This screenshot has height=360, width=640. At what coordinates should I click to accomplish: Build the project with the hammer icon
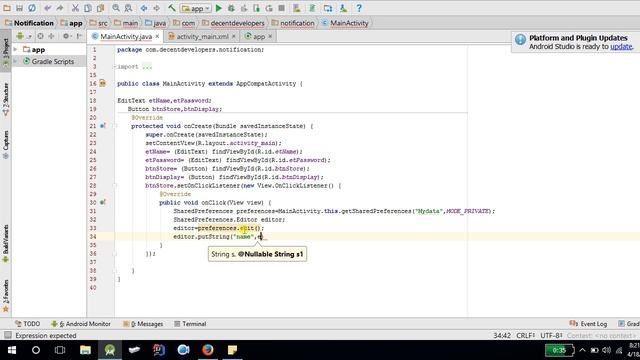tap(172, 8)
